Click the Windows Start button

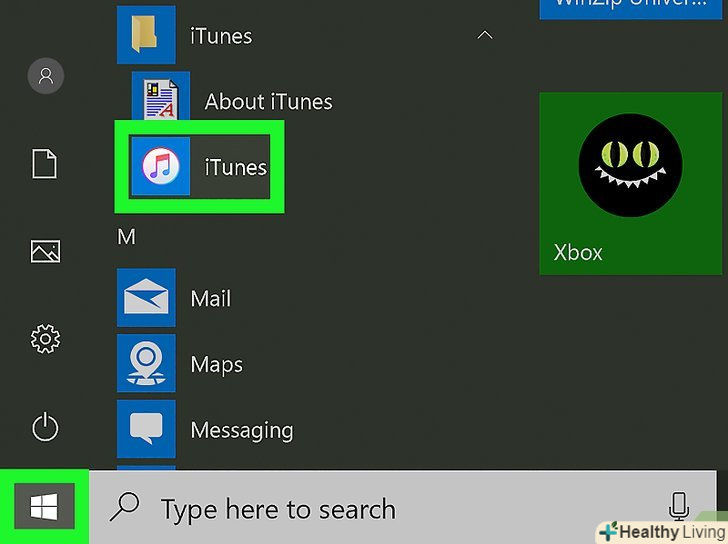click(x=44, y=506)
